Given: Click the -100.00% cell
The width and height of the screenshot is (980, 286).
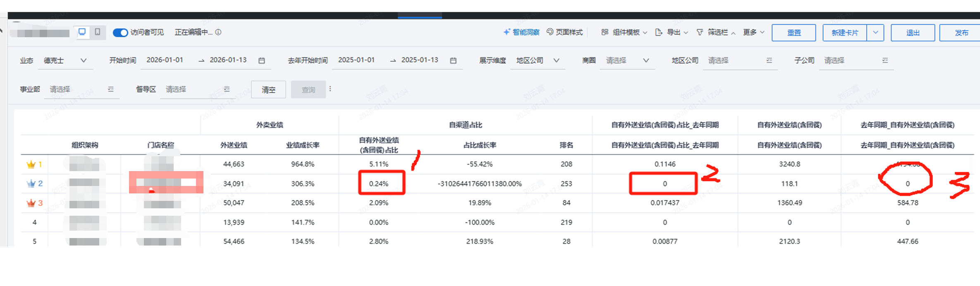Looking at the screenshot, I should coord(480,222).
